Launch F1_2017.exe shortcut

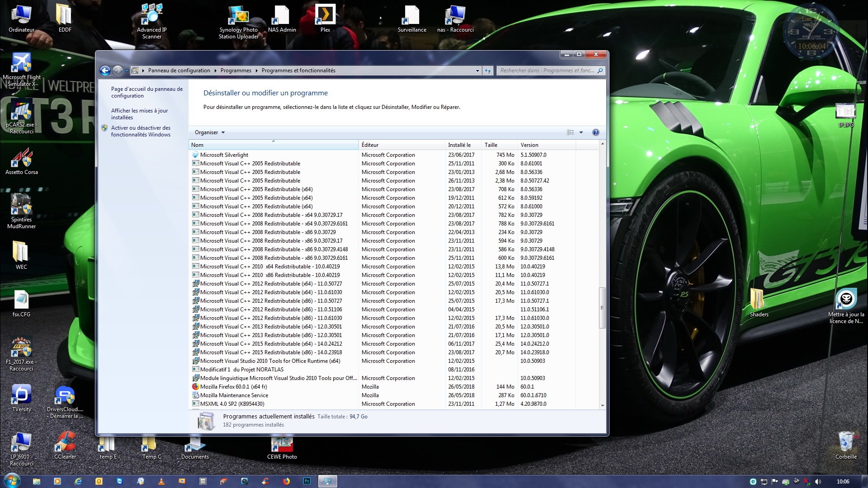click(x=21, y=354)
